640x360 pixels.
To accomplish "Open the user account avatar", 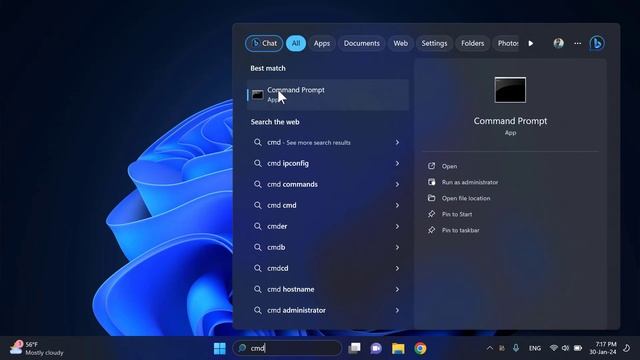I will tap(558, 43).
